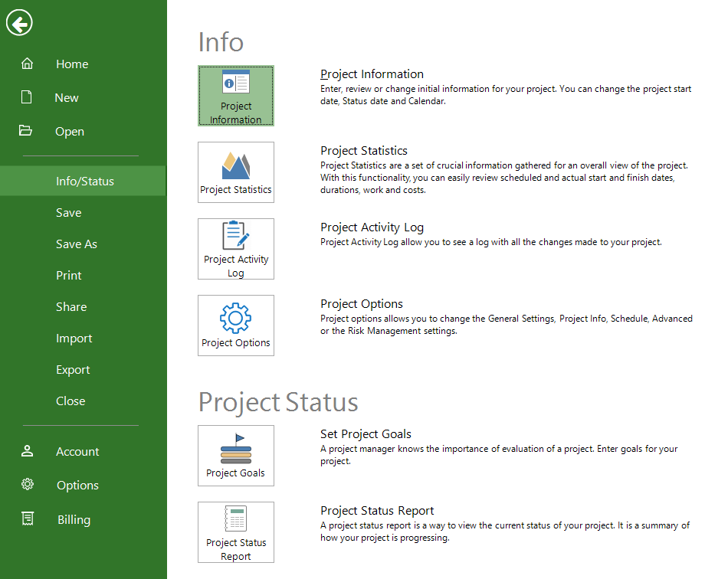Open the Project Activity Log tile

coord(236,249)
